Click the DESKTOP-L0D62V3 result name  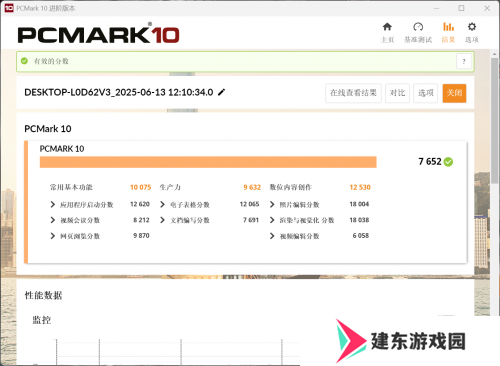(x=119, y=92)
